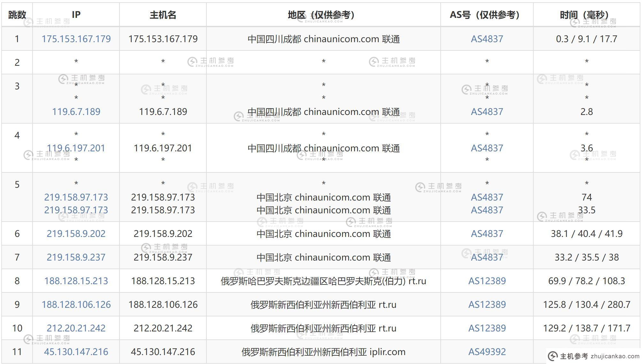Click the AS4837 link beside 119.6.7.189

coord(487,112)
